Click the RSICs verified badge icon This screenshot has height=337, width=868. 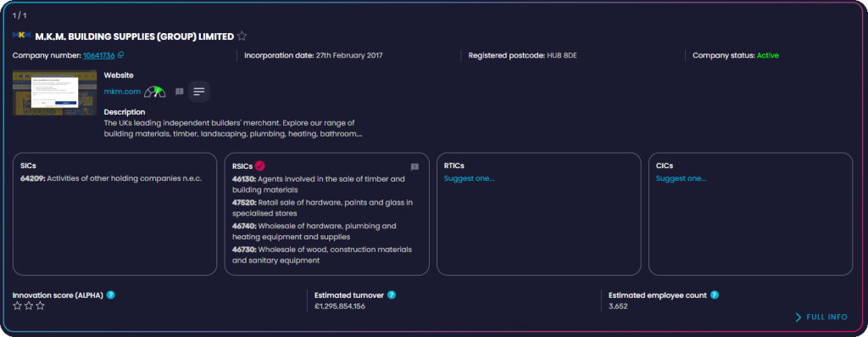click(260, 166)
